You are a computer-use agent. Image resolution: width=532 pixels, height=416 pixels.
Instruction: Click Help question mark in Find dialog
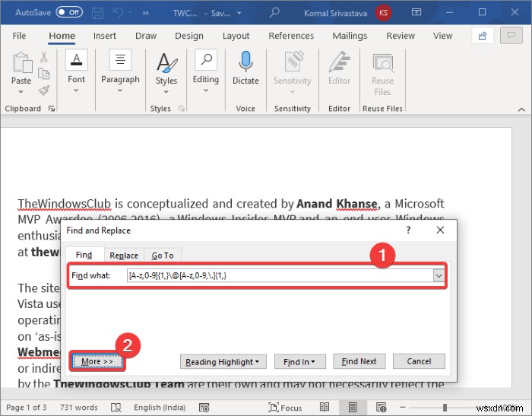click(x=409, y=230)
